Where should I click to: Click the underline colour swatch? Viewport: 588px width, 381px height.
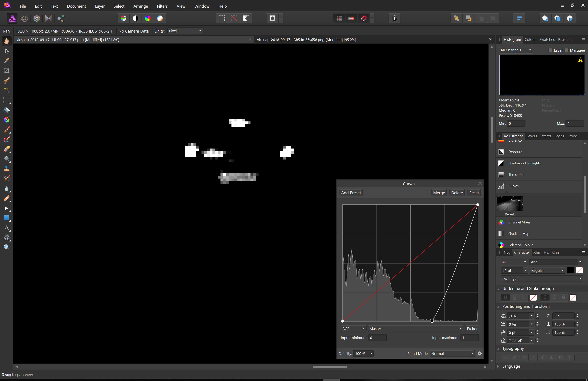pyautogui.click(x=533, y=297)
